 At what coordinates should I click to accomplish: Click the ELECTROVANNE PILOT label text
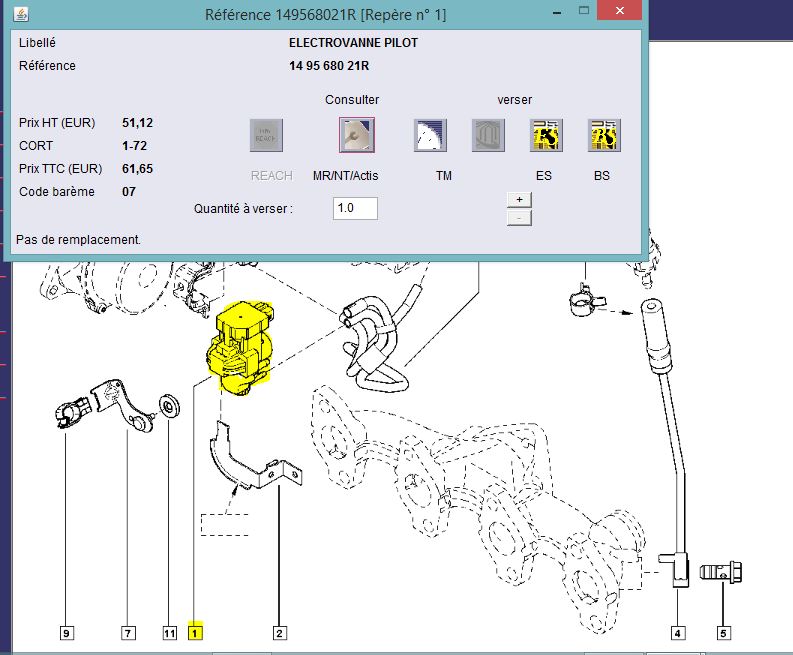point(354,43)
